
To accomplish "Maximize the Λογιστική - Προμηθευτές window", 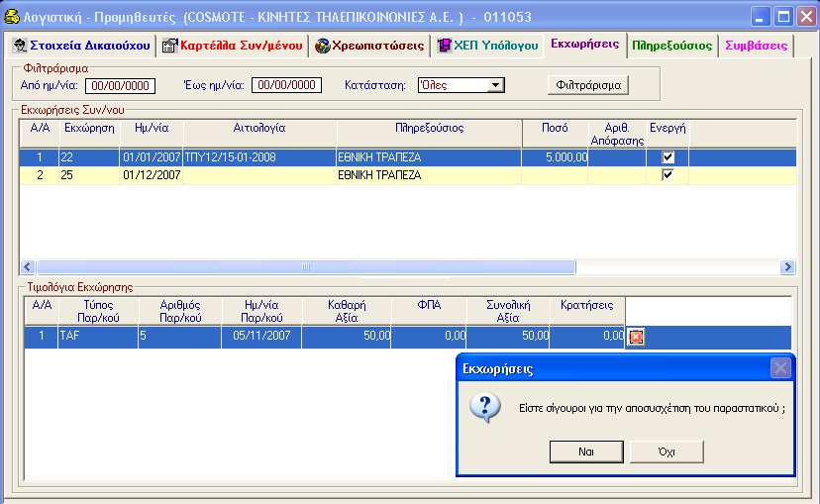I will (x=783, y=17).
